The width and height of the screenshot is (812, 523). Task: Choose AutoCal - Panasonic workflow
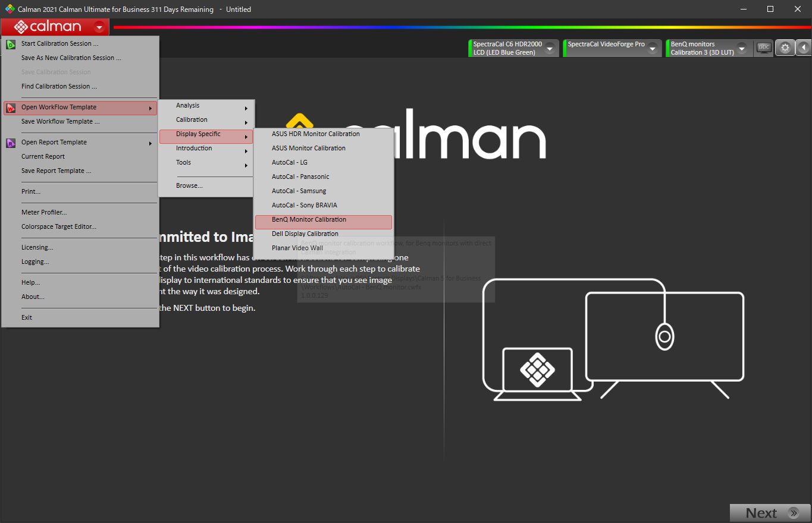[x=324, y=177]
